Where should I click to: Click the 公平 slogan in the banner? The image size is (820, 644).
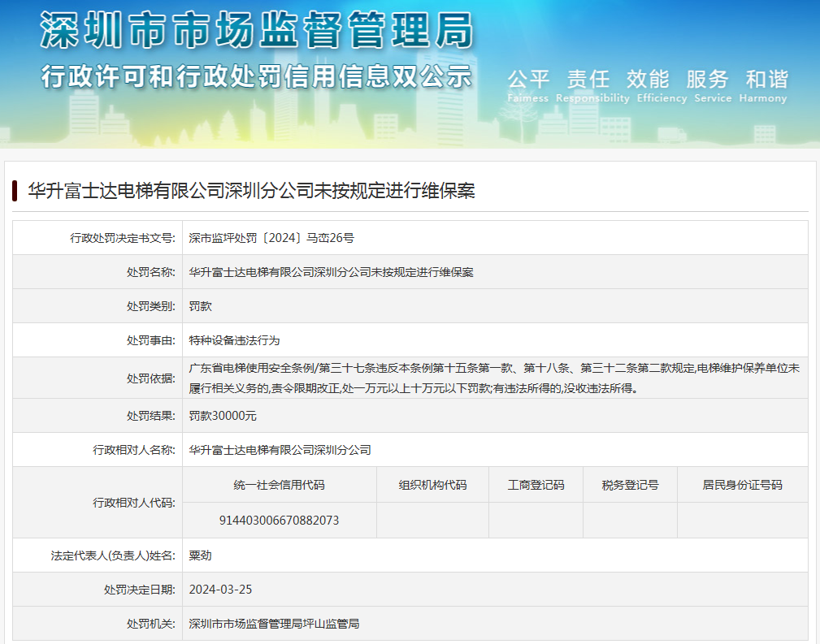528,80
